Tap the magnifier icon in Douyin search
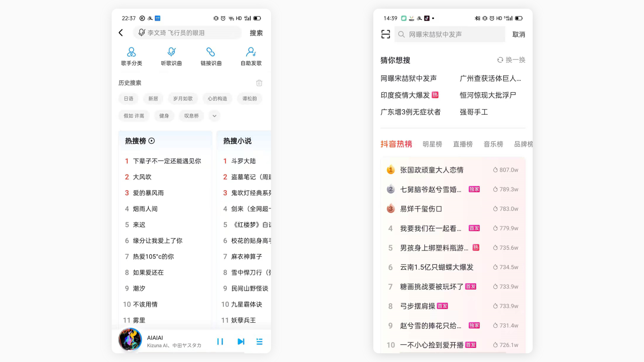 click(x=401, y=34)
